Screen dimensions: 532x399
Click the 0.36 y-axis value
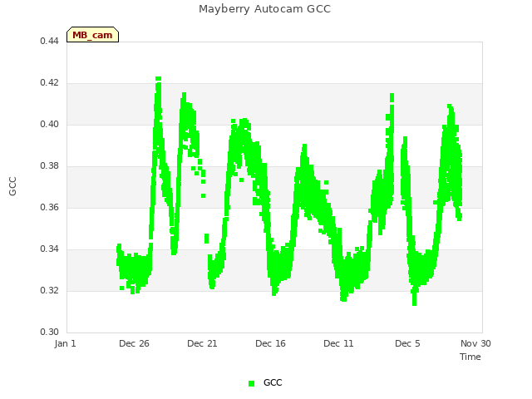(x=50, y=208)
